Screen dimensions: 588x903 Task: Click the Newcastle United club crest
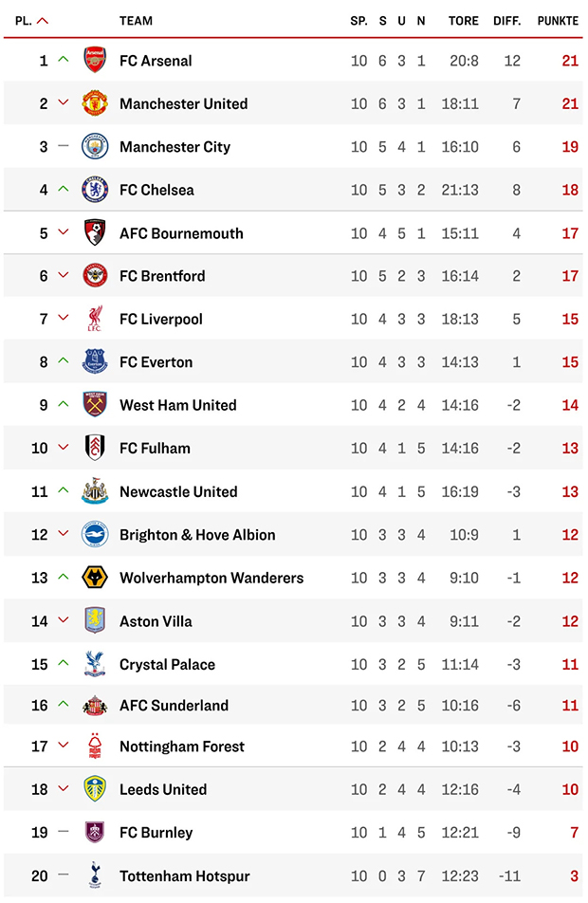click(95, 491)
